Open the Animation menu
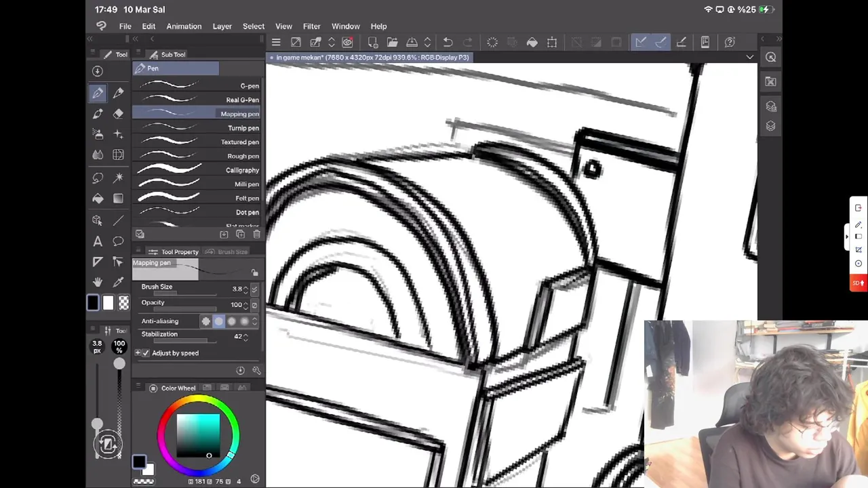This screenshot has width=868, height=488. click(184, 26)
